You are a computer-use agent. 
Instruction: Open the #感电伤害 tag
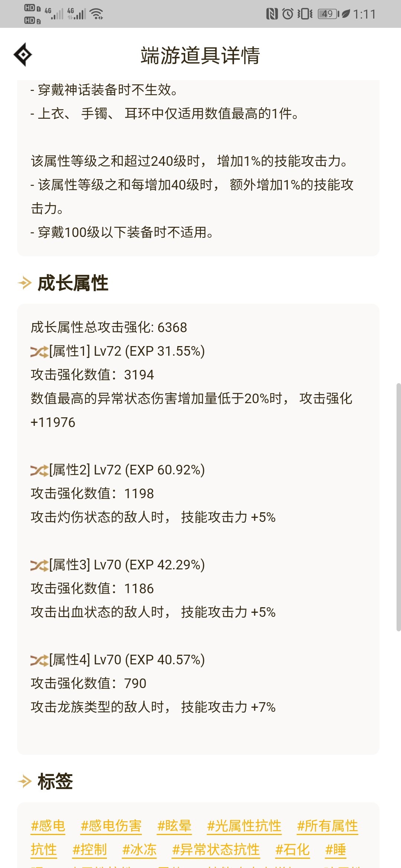click(x=111, y=826)
